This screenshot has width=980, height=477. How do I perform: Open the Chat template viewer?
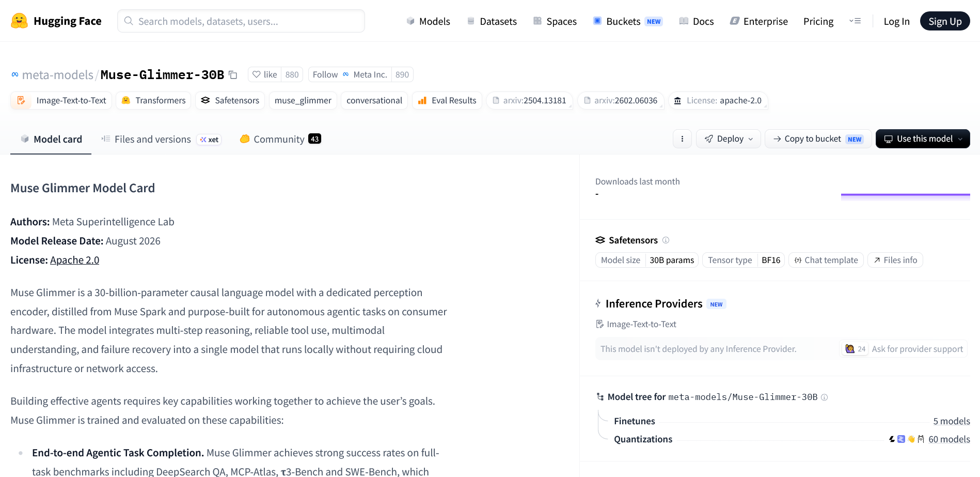coord(826,260)
